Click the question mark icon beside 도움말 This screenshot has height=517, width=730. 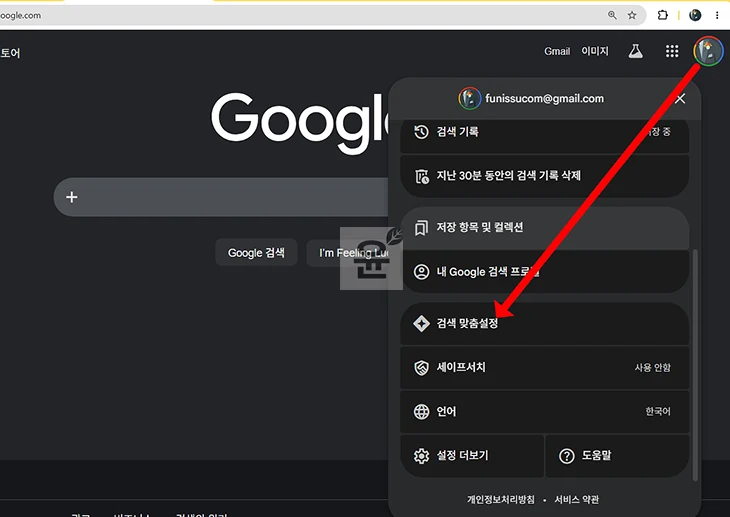click(x=567, y=456)
